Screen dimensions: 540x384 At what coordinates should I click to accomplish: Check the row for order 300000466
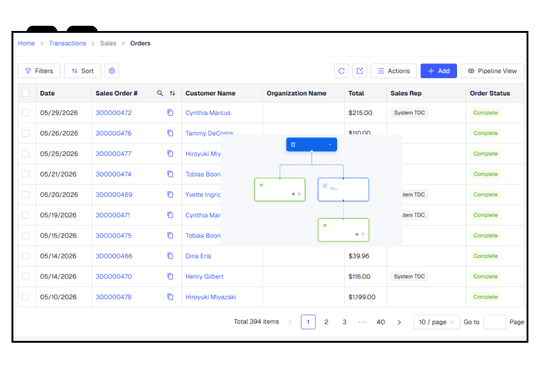click(25, 256)
